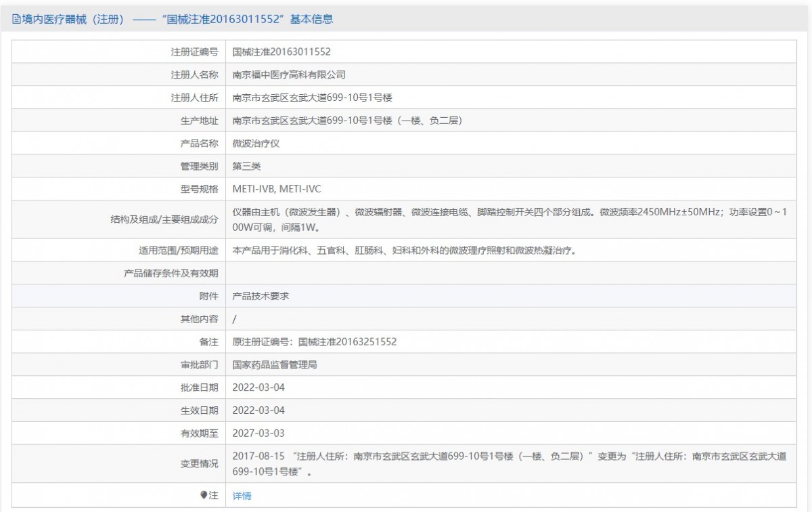Click the 适用范围/预期用途 description text

click(404, 250)
